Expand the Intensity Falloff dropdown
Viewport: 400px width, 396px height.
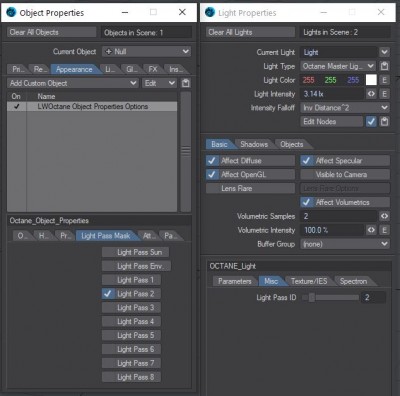click(x=345, y=108)
